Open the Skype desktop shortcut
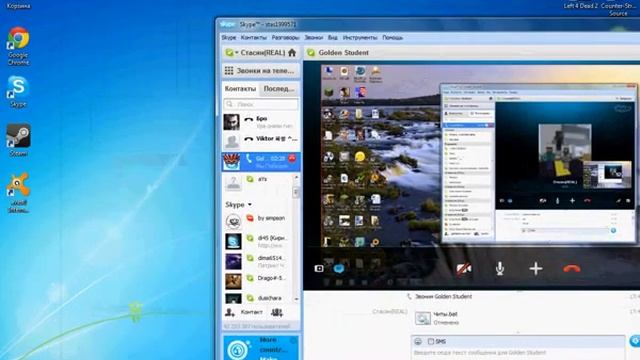The image size is (640, 360). [x=18, y=91]
